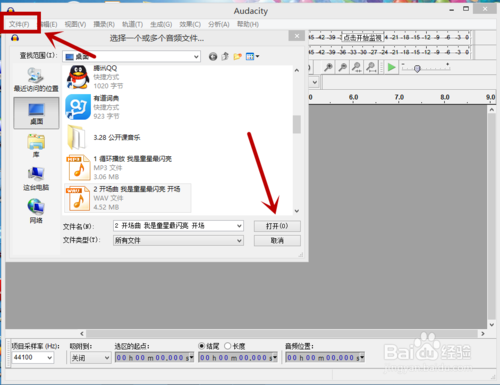Expand the dropdown below the zoom tools
The height and width of the screenshot is (385, 500).
pos(315,82)
